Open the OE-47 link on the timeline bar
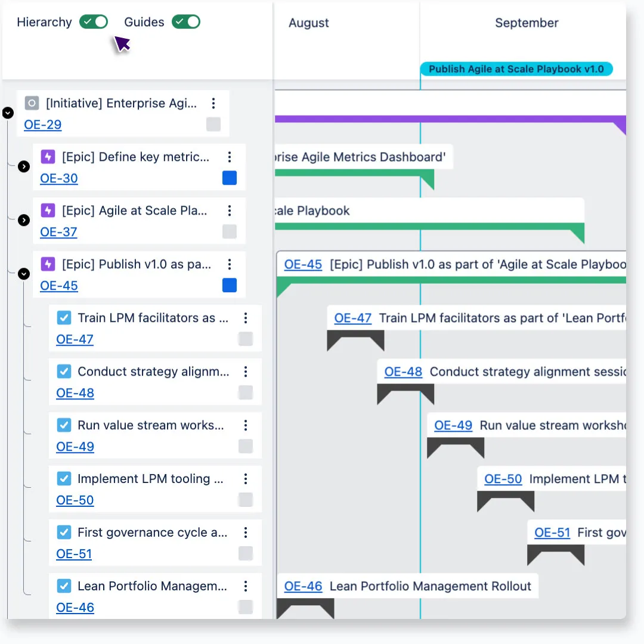This screenshot has width=644, height=644. (x=353, y=318)
